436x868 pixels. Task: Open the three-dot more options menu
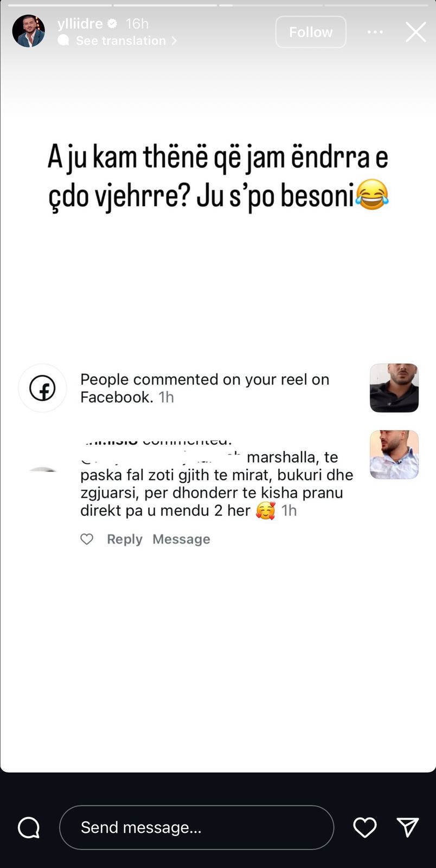tap(375, 32)
